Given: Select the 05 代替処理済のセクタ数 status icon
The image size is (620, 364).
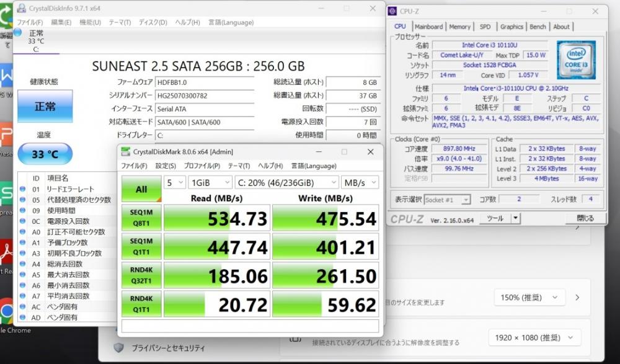Looking at the screenshot, I should tap(22, 200).
